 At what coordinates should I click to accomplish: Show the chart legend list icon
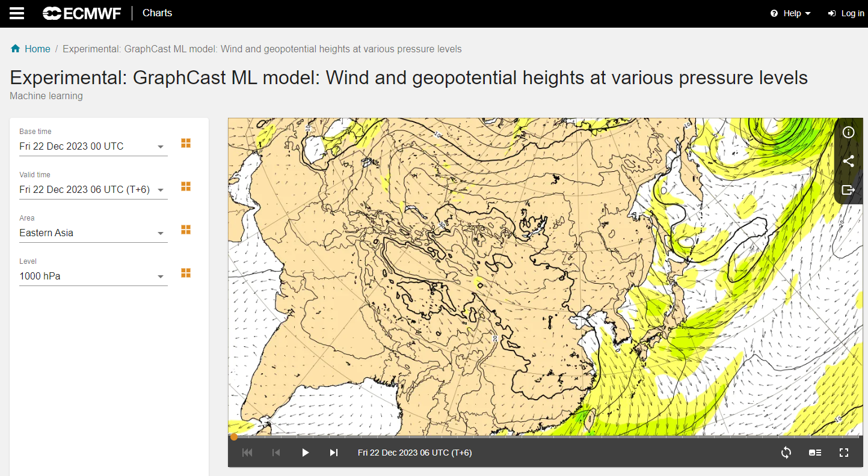[814, 453]
